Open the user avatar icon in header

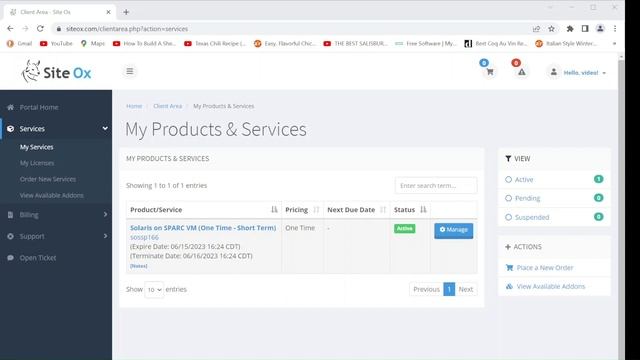[x=553, y=72]
